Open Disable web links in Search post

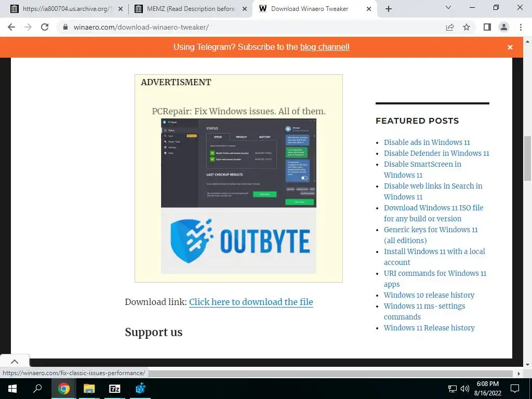[433, 191]
